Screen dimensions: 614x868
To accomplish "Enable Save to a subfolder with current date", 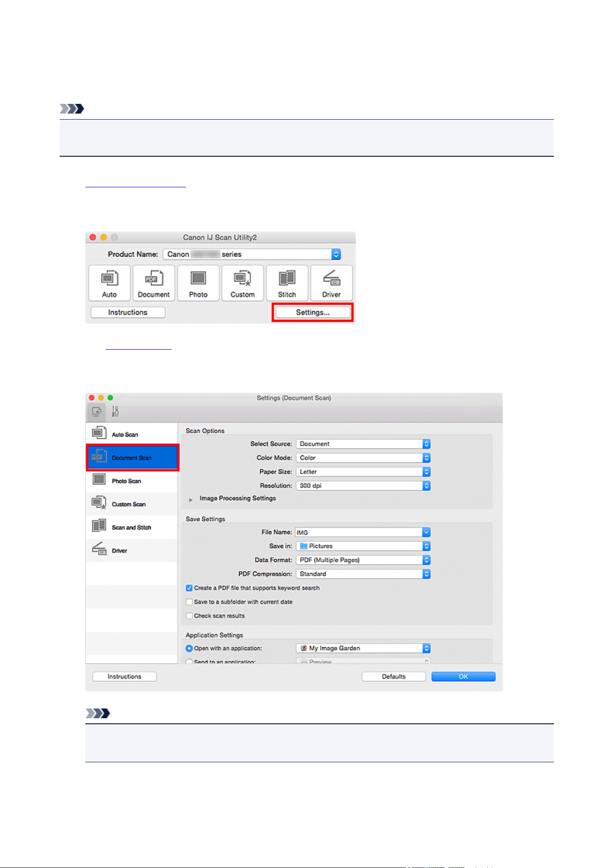I will coord(189,602).
